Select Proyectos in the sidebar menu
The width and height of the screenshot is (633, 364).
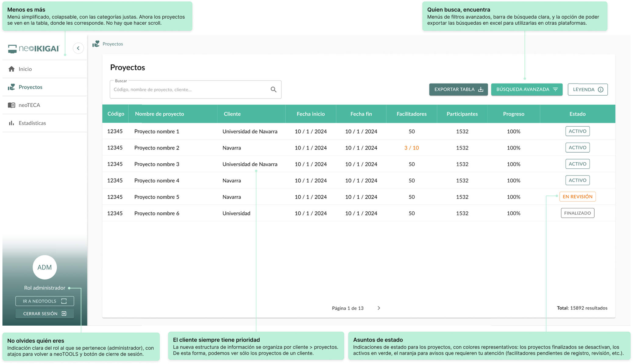30,87
